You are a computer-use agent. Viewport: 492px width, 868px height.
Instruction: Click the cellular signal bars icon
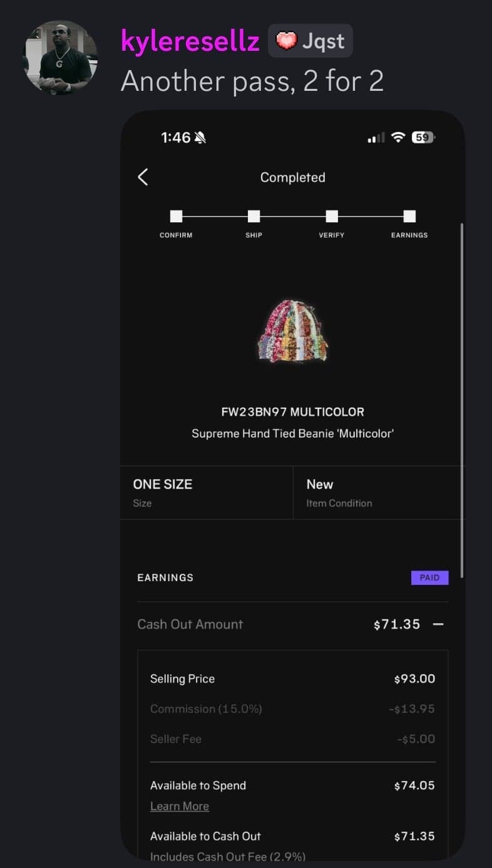pos(376,138)
